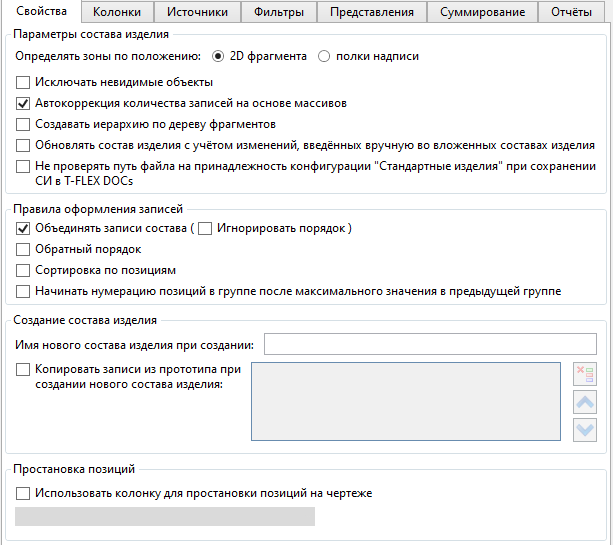Click the empty prototype records list box
The width and height of the screenshot is (613, 545).
coord(406,402)
